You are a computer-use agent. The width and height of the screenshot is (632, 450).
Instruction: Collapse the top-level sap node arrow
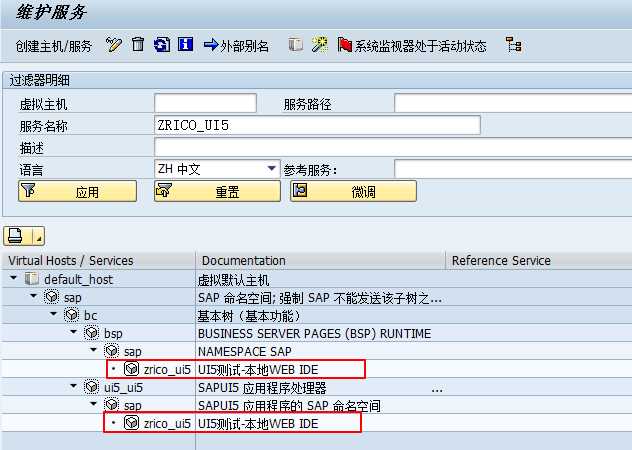click(34, 296)
